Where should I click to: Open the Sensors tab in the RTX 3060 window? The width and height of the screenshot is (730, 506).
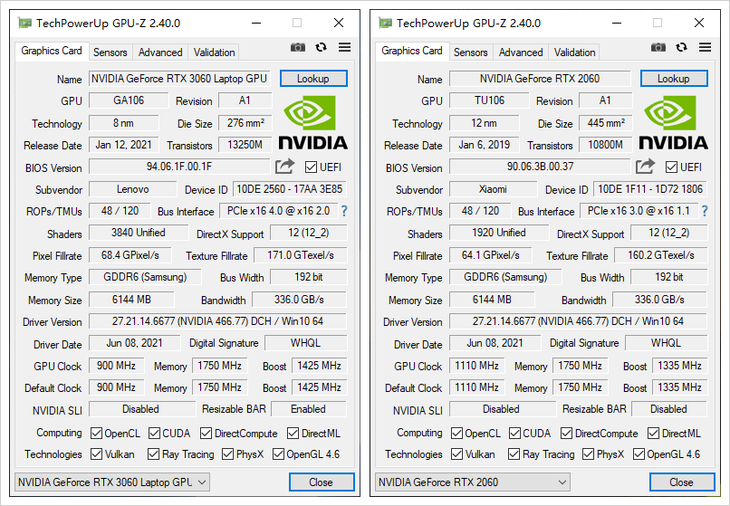click(x=110, y=52)
